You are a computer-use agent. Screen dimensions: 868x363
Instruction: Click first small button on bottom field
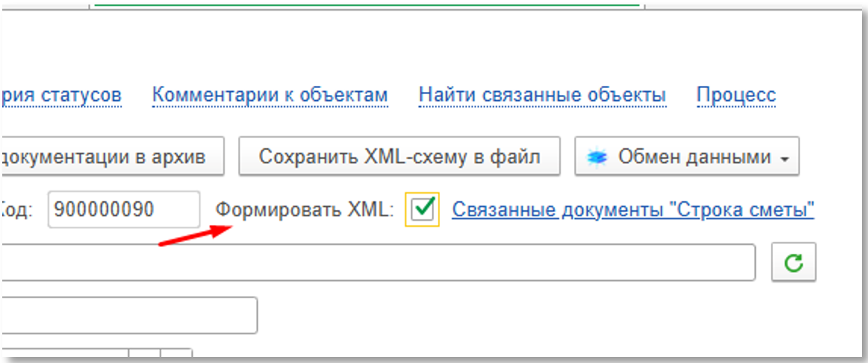coord(145,354)
